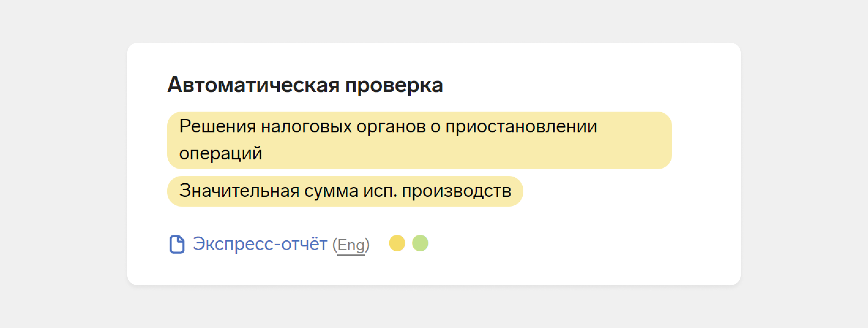Click the word Значительная in the second tag

coord(239,191)
